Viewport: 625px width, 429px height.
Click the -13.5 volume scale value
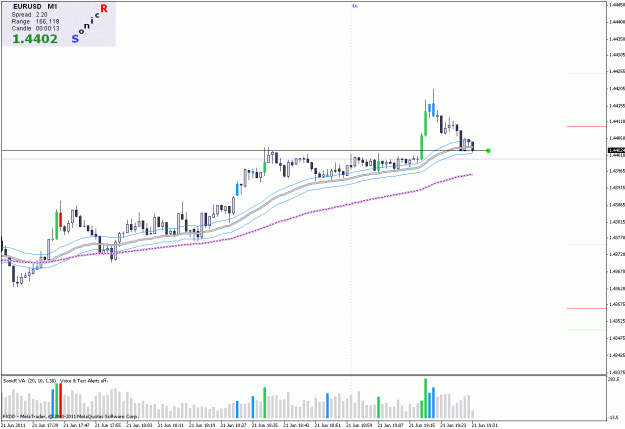click(614, 417)
